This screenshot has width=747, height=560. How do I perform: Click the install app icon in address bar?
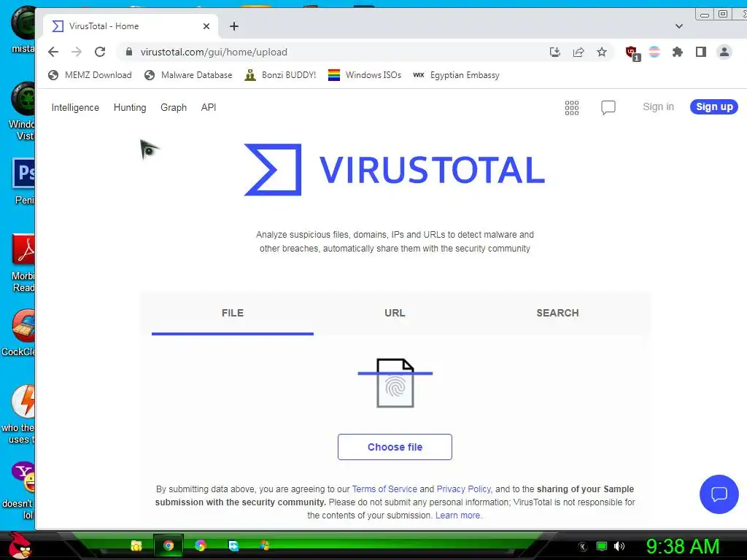tap(555, 52)
